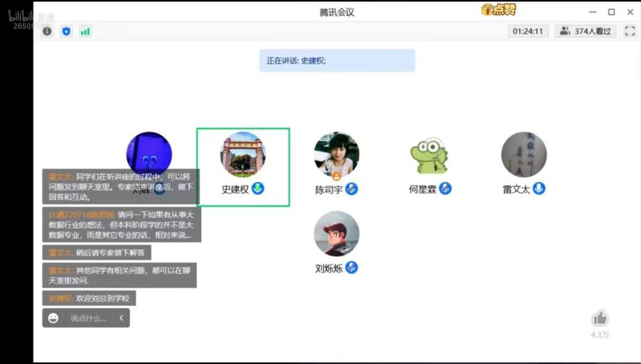
Task: Open the 374人看过 viewer list
Action: point(586,31)
